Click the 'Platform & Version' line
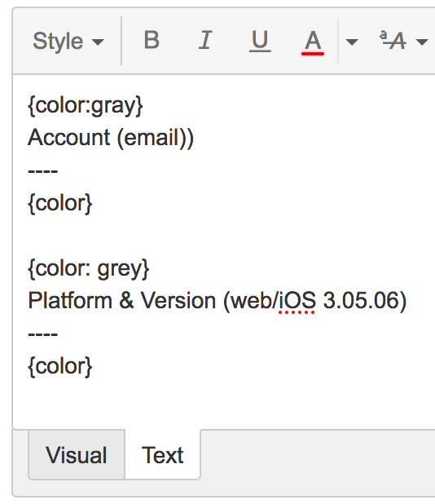 click(217, 301)
